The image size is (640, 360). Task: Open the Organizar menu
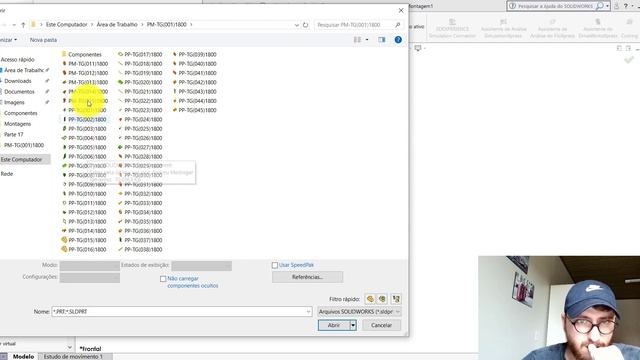click(9, 40)
